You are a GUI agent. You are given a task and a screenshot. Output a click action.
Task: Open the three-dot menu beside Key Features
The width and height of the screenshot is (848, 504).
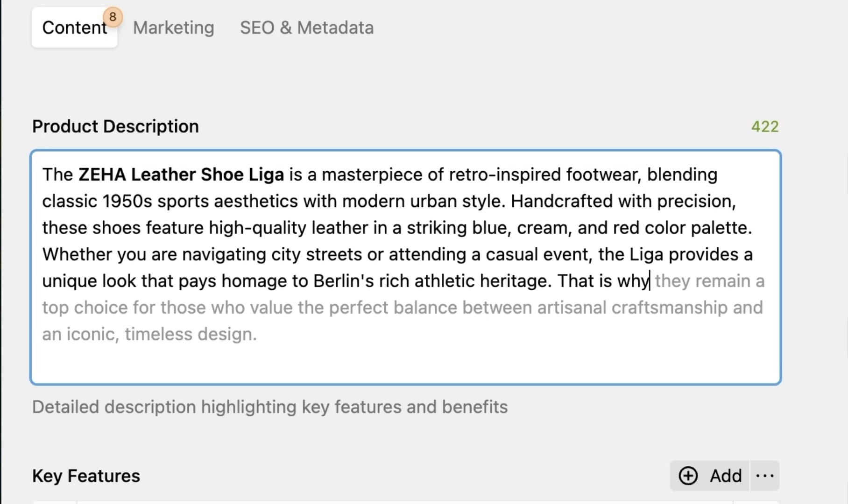pos(764,476)
